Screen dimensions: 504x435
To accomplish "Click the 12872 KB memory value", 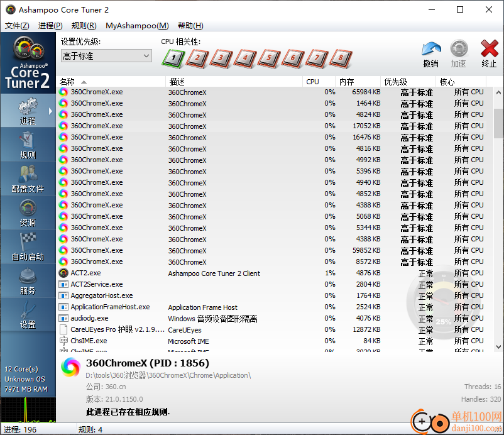I will coord(366,329).
